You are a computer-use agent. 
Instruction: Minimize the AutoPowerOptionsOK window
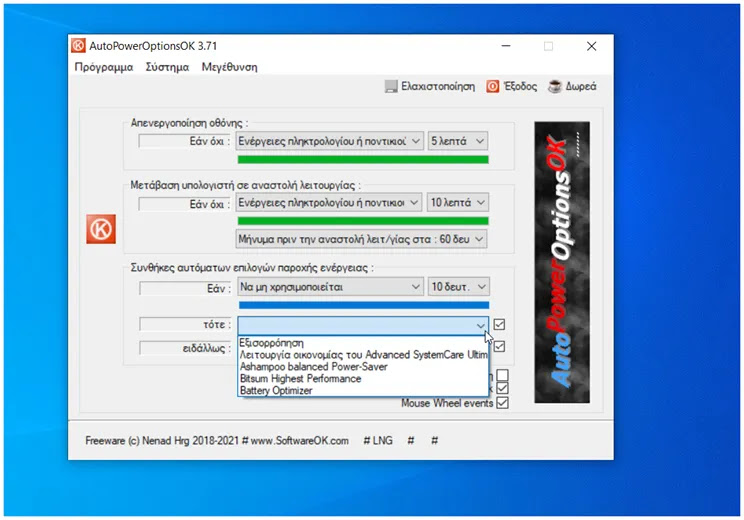[506, 46]
